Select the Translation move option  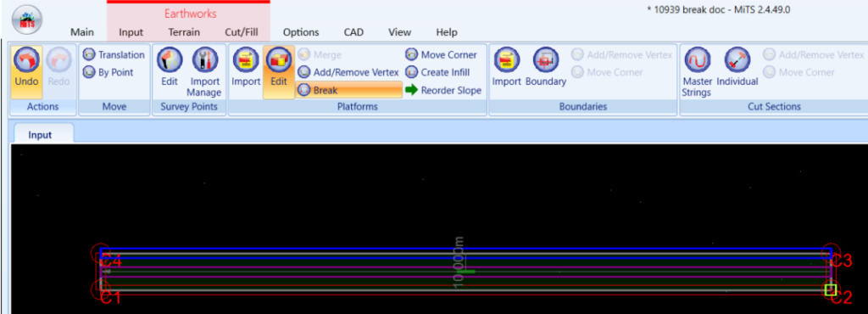click(x=114, y=55)
